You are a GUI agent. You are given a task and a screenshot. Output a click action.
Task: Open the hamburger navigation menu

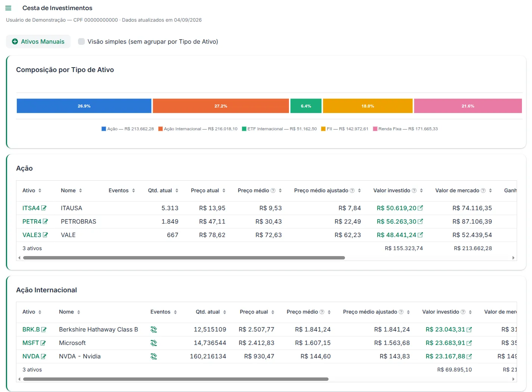(8, 8)
